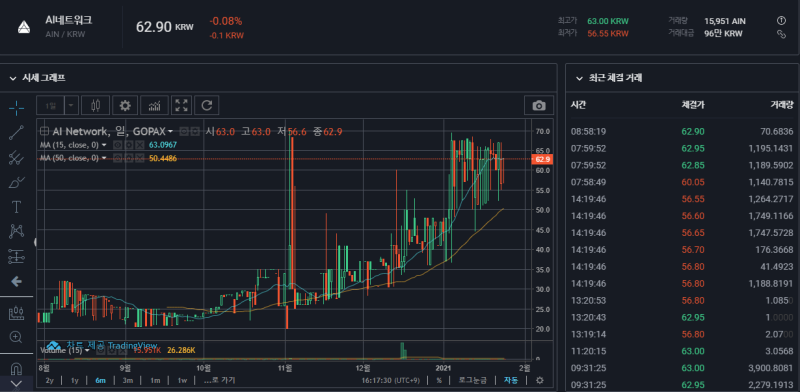
Task: Collapse the 시세 그래프 panel
Action: (13, 78)
